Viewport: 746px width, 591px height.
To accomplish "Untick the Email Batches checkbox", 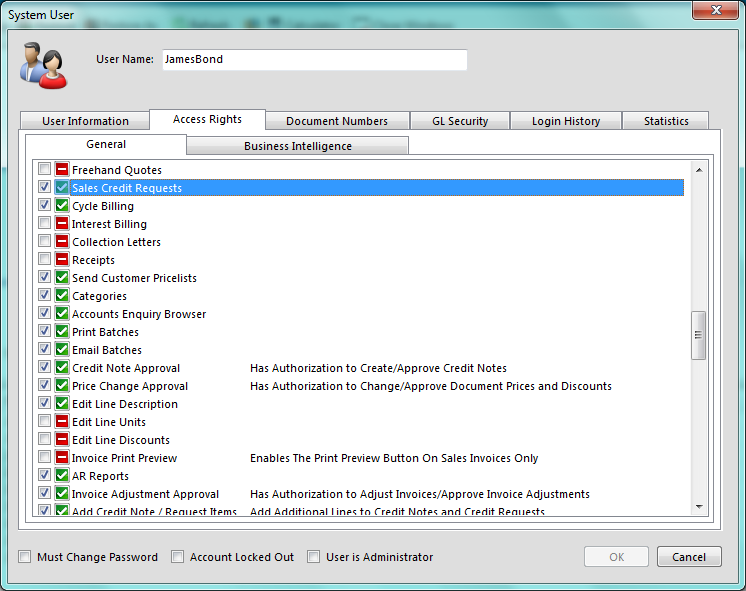I will tap(45, 350).
